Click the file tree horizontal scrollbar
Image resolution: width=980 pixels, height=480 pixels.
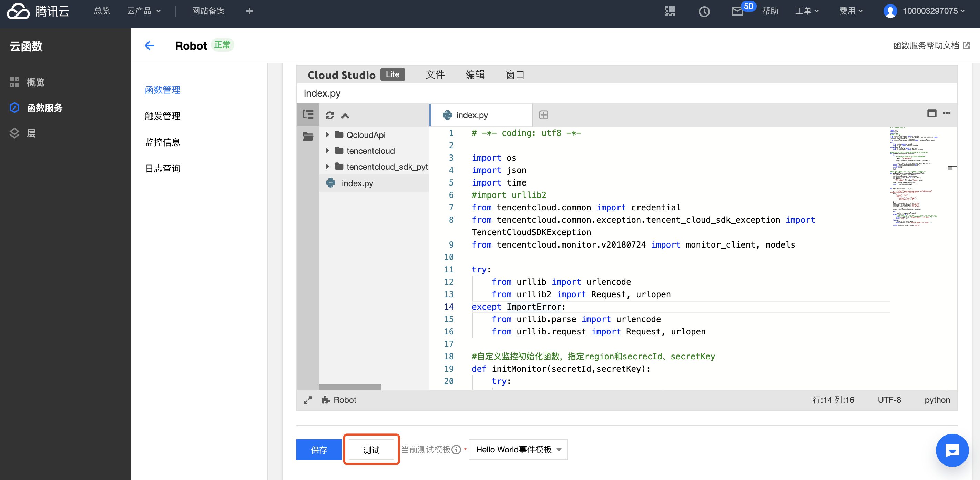click(x=350, y=386)
